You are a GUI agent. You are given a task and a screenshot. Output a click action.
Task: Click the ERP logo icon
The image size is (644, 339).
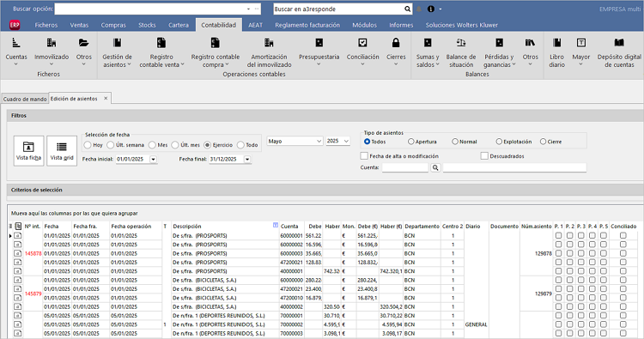pos(15,25)
